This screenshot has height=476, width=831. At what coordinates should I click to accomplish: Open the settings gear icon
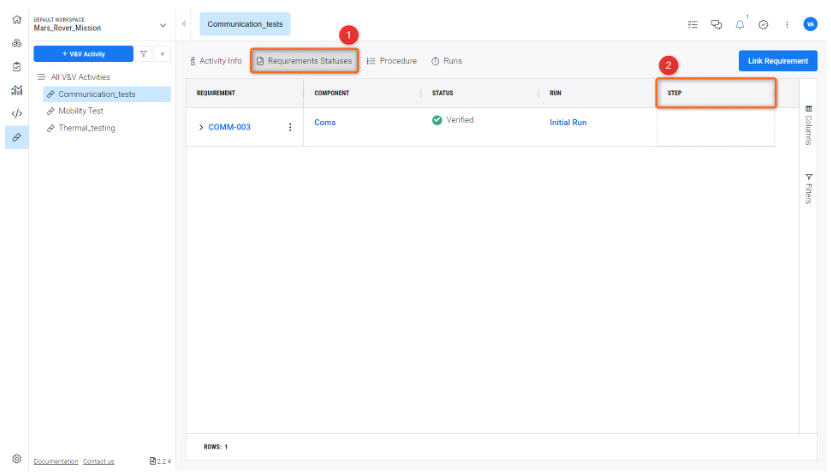coord(16,459)
